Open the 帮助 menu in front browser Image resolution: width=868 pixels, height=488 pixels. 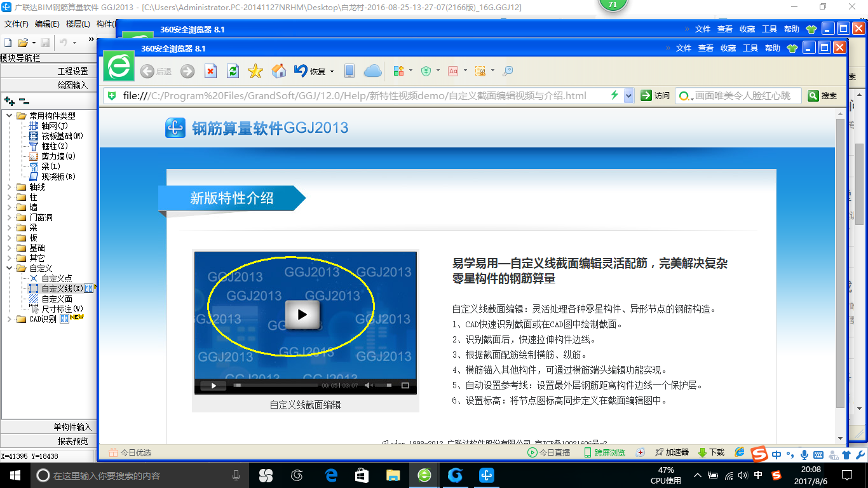(x=773, y=48)
